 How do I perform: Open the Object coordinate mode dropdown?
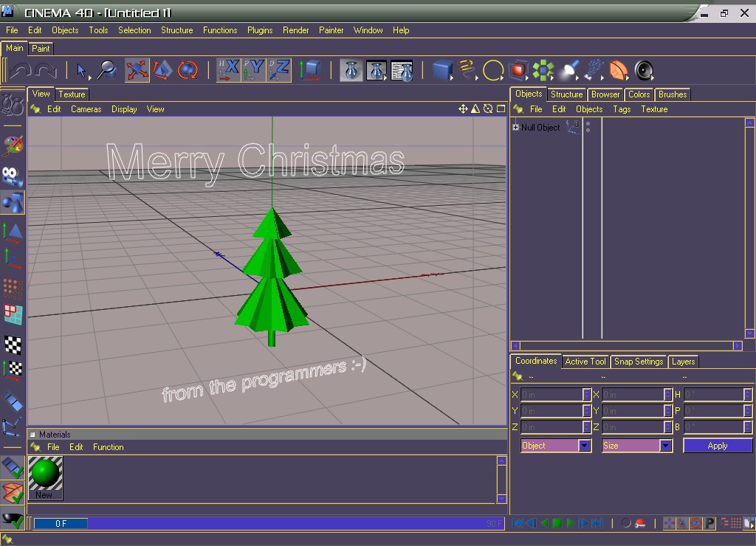(556, 446)
